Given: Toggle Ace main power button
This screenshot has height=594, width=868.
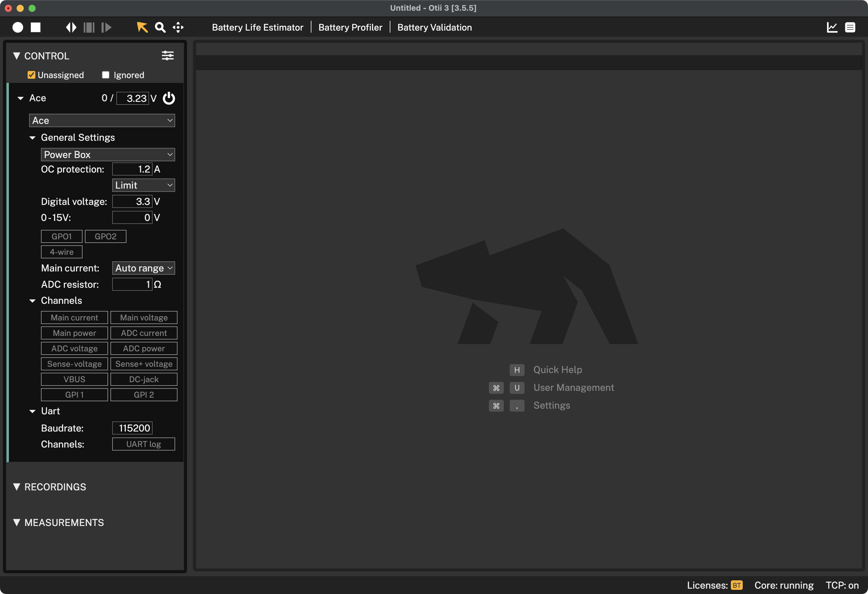Looking at the screenshot, I should [169, 98].
